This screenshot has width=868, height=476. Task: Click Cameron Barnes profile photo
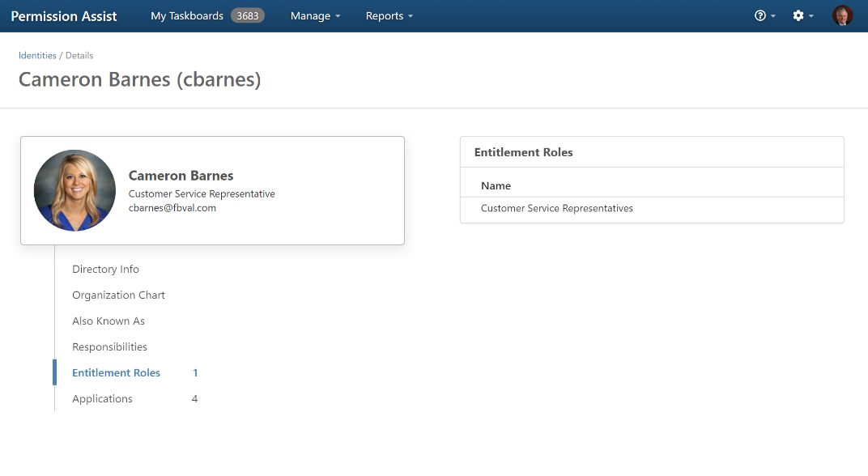point(74,190)
